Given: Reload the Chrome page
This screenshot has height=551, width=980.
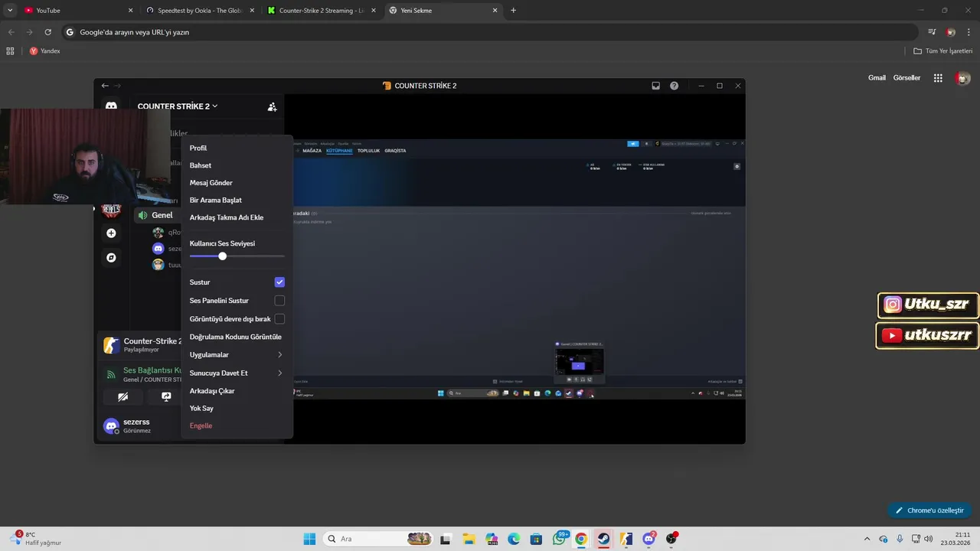Looking at the screenshot, I should tap(47, 32).
